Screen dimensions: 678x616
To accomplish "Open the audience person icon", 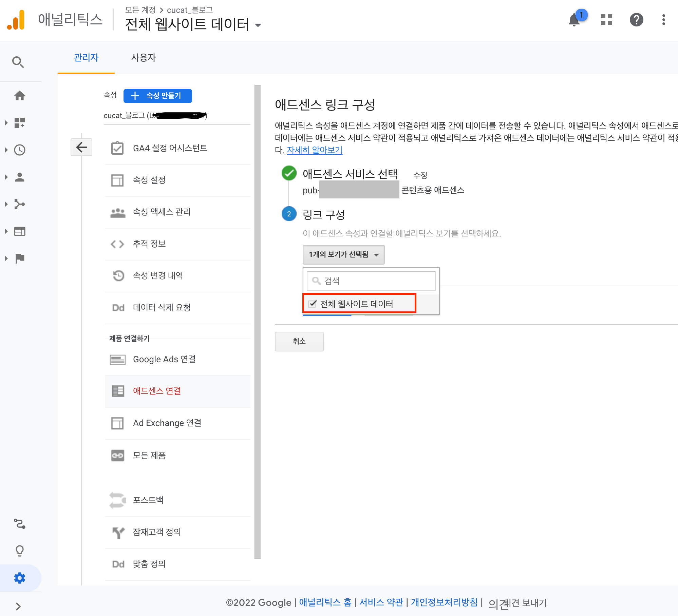I will pyautogui.click(x=20, y=177).
